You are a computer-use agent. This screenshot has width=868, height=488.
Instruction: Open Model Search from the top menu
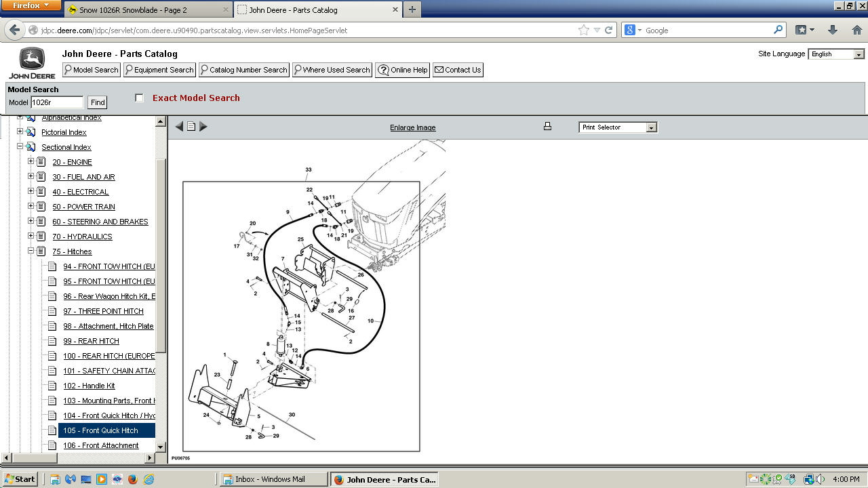coord(91,70)
